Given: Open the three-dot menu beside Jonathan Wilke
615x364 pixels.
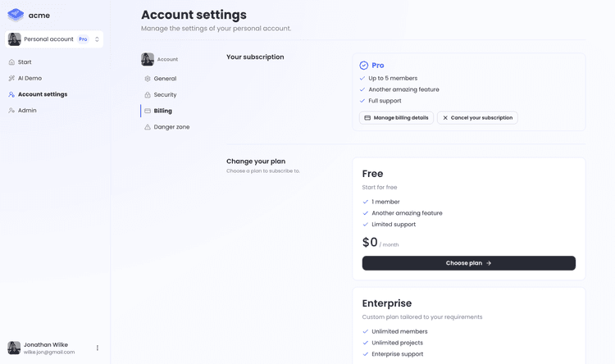Looking at the screenshot, I should click(98, 348).
